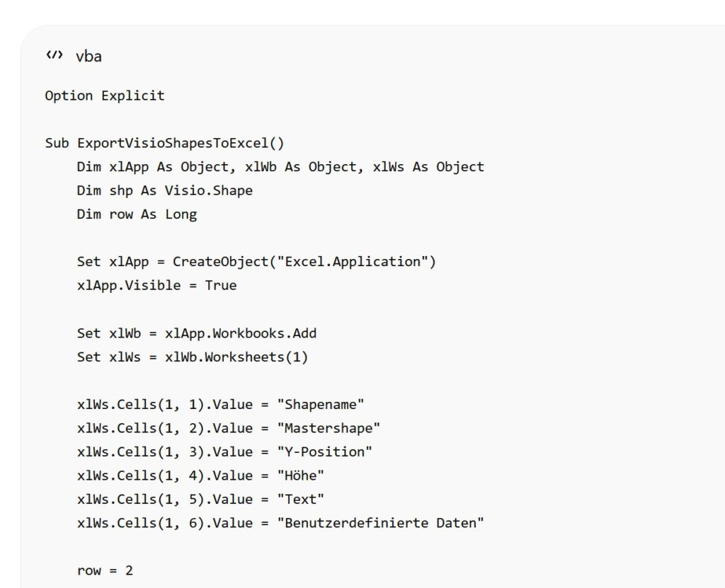Click the xlApp.Visible = True line
This screenshot has width=725, height=588.
pyautogui.click(x=156, y=285)
